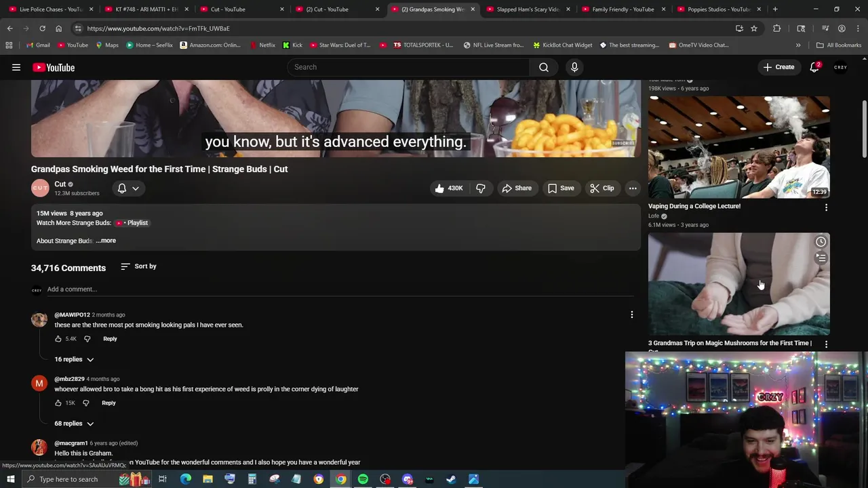Open options for Vaping During a College Lecture
The height and width of the screenshot is (488, 868).
826,207
